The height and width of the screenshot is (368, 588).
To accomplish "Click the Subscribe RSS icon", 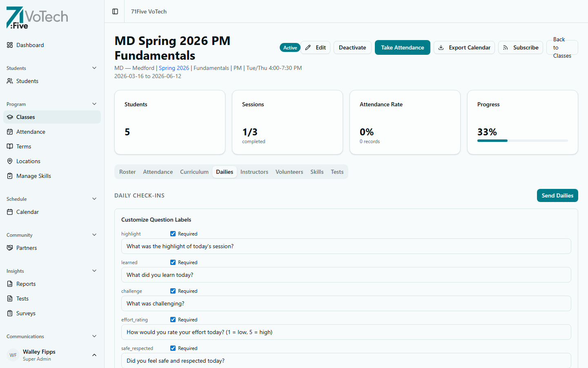I will point(506,47).
